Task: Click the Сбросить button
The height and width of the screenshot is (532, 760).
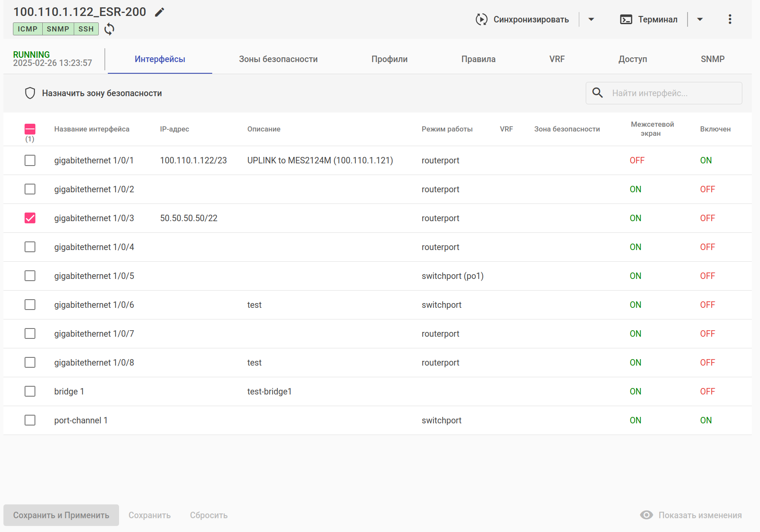Action: point(209,515)
